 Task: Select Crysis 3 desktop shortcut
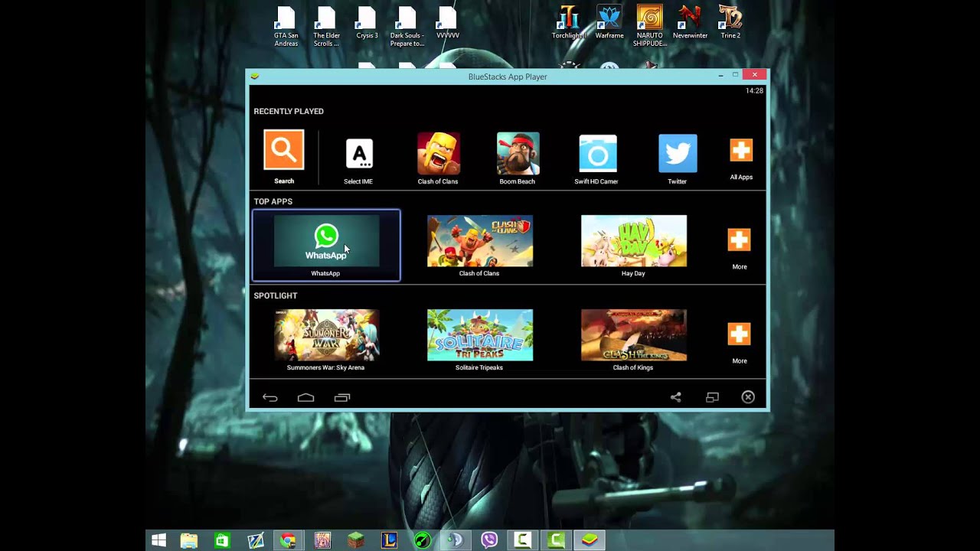367,24
